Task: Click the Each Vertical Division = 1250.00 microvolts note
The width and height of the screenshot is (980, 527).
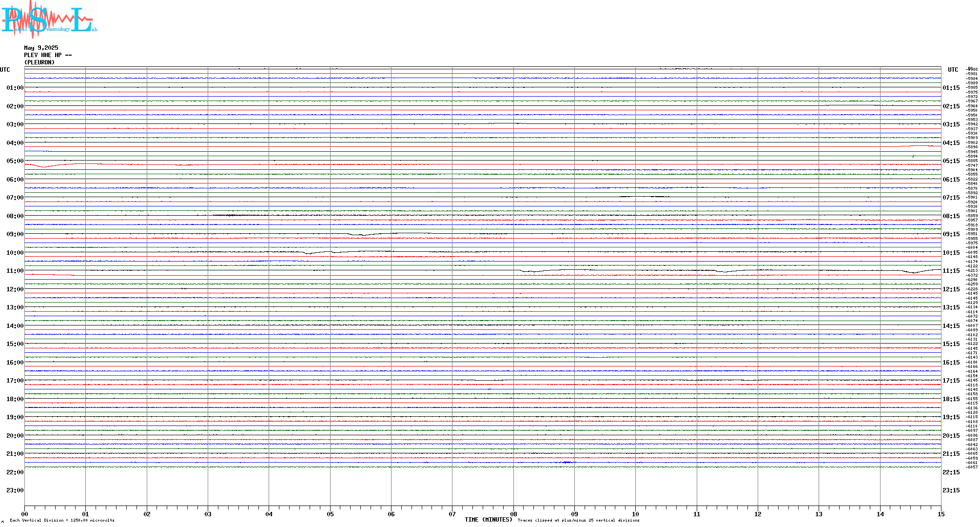Action: 62,520
